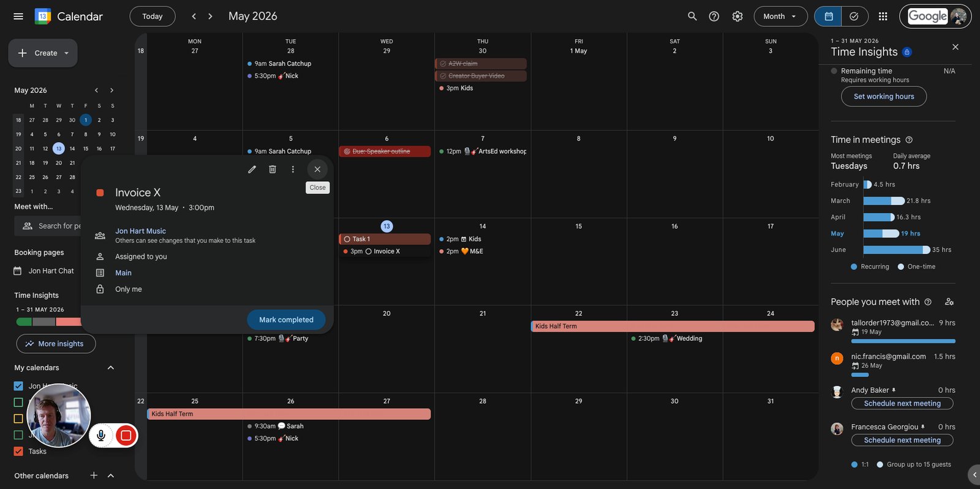Open the main menu hamburger icon
980x489 pixels.
pyautogui.click(x=18, y=17)
